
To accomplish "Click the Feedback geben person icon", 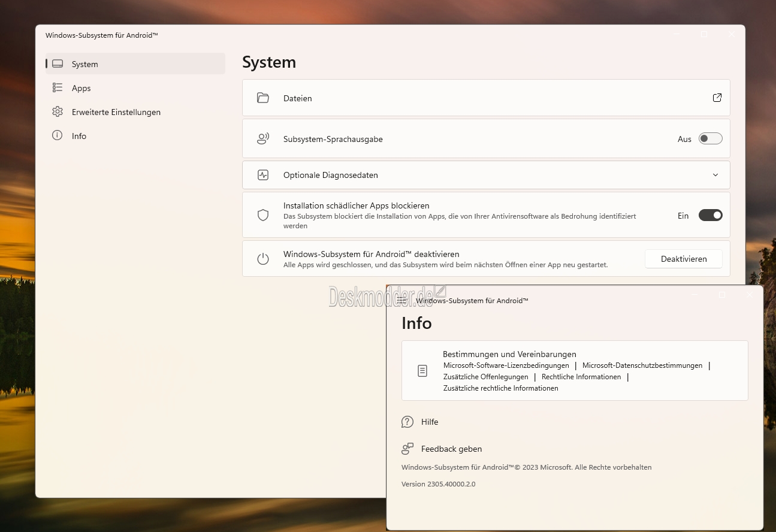I will point(407,449).
